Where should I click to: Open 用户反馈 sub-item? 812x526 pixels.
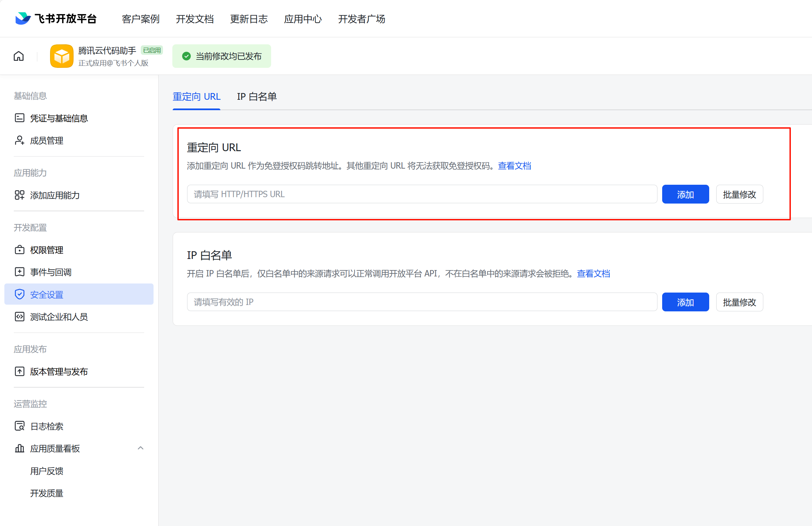click(46, 471)
